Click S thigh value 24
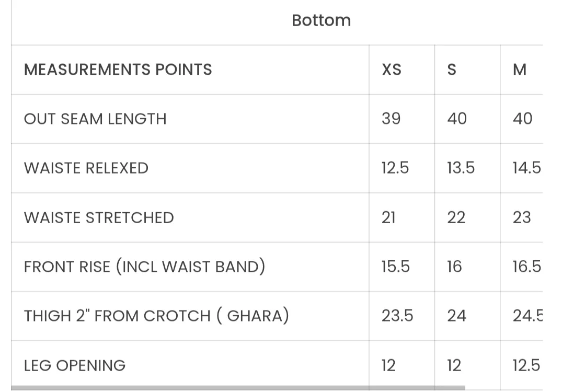Viewport: 562px width, 392px height. tap(456, 316)
